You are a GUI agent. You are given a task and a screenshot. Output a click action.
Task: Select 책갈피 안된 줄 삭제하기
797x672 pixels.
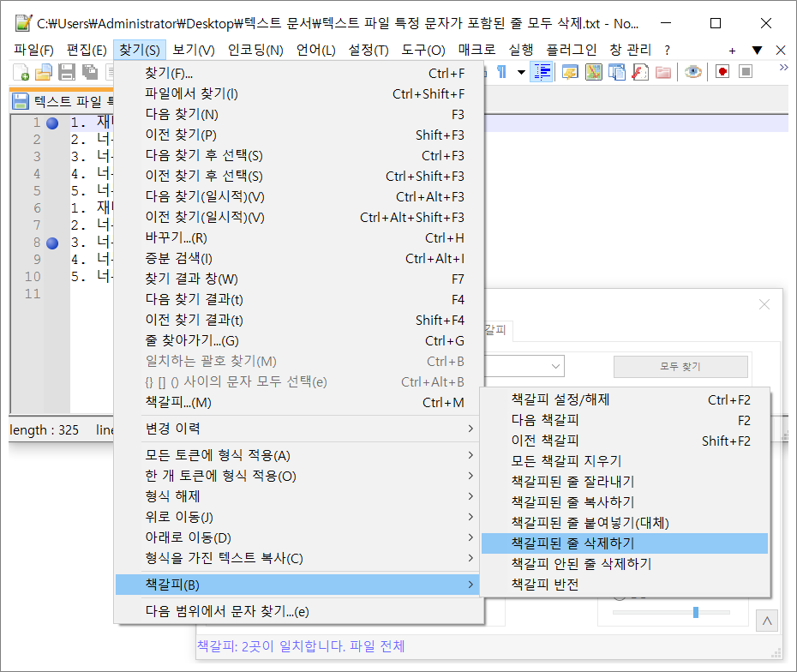point(625,564)
